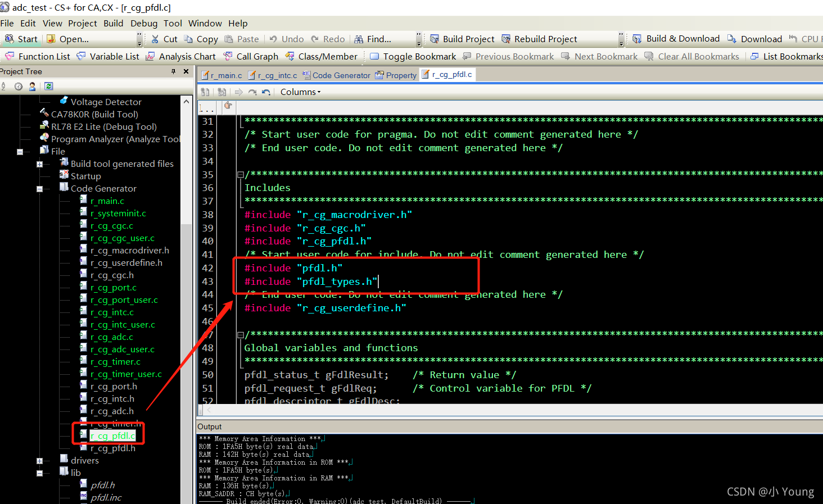
Task: Click Toggle Bookmark button
Action: coord(413,56)
